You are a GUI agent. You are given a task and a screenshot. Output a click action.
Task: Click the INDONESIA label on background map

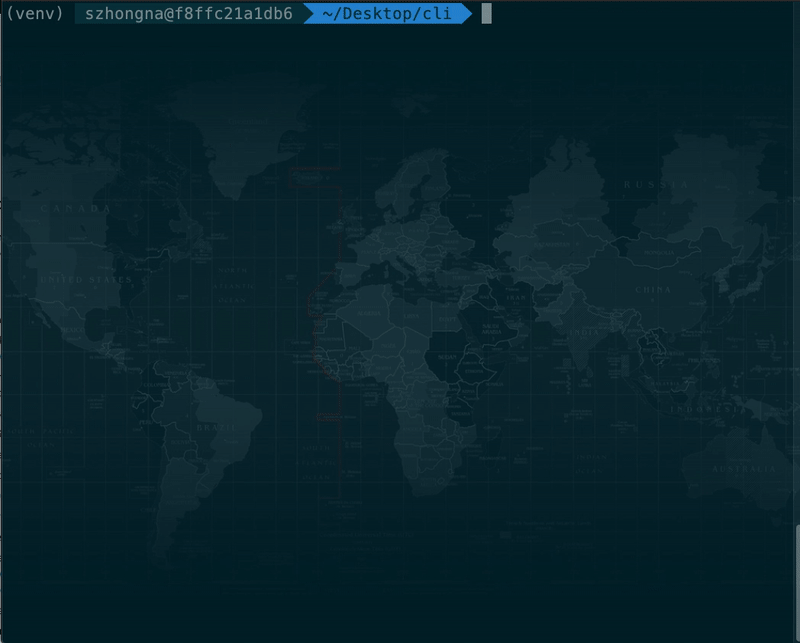[x=709, y=409]
